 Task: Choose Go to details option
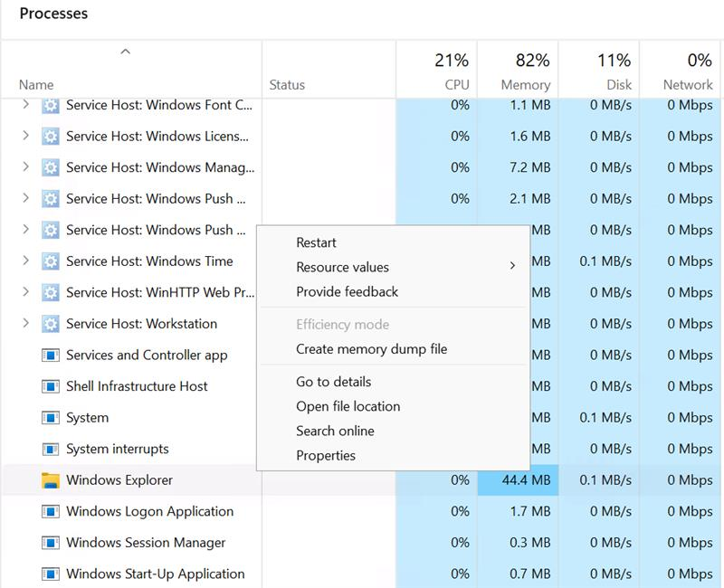click(393, 382)
